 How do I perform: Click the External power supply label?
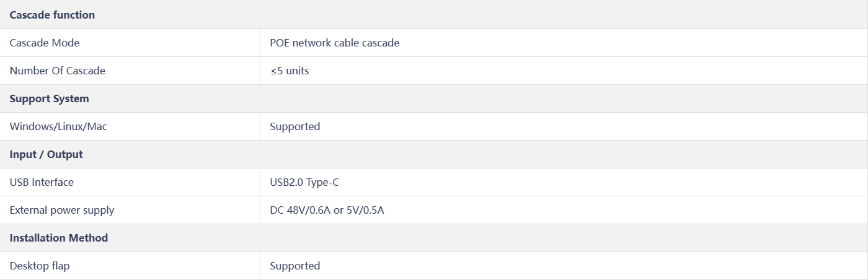pyautogui.click(x=62, y=210)
